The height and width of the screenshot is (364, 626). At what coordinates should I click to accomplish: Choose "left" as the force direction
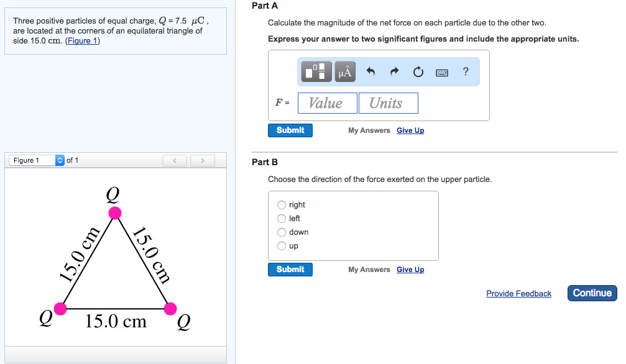pos(281,219)
